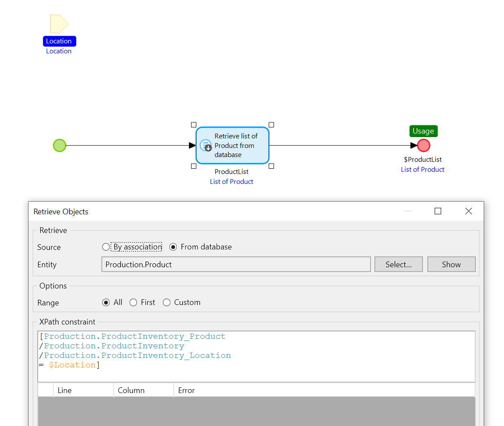Click the Show entity button
Image resolution: width=504 pixels, height=426 pixels.
point(451,264)
